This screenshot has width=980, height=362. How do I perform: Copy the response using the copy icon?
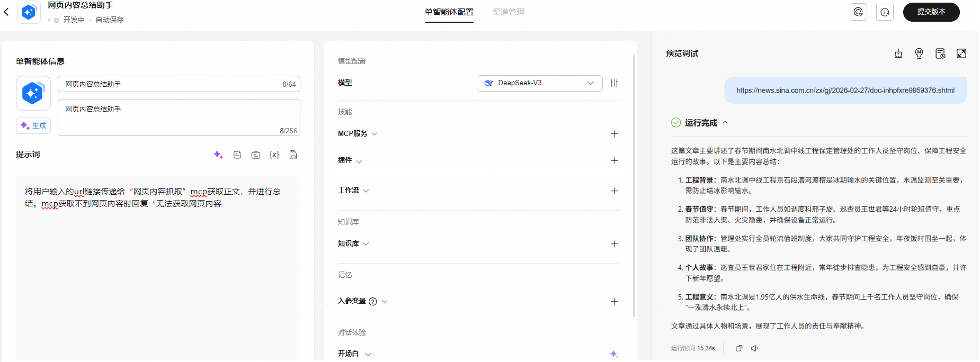tap(739, 348)
